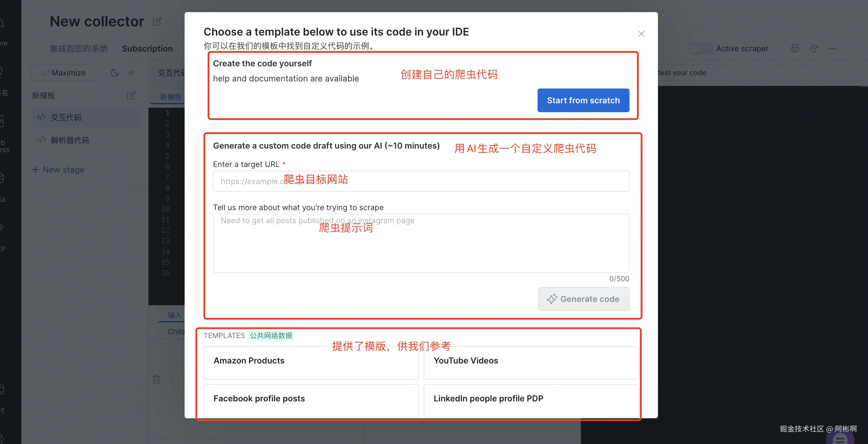Open the 解析器代码 parser code item
Viewport: 868px width, 444px height.
70,140
